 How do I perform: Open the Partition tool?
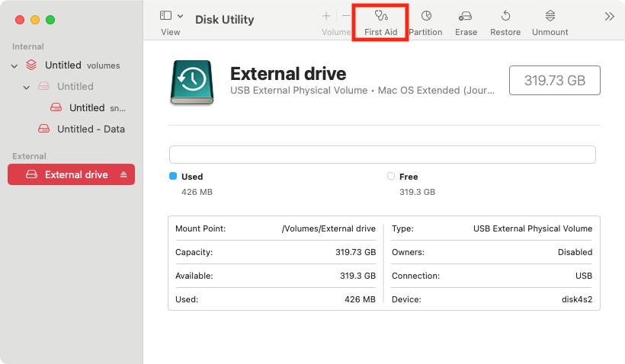tap(426, 23)
